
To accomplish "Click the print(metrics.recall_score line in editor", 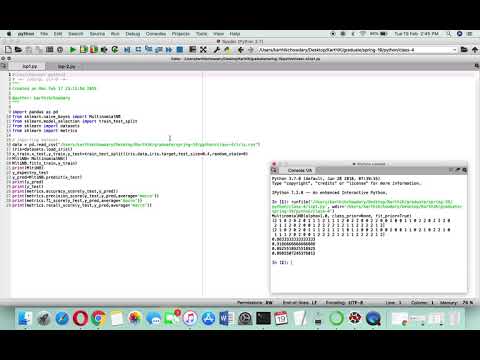I will click(x=82, y=205).
